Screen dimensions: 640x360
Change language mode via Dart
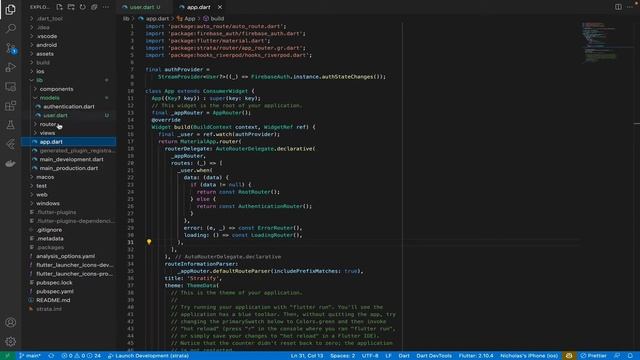pos(404,356)
